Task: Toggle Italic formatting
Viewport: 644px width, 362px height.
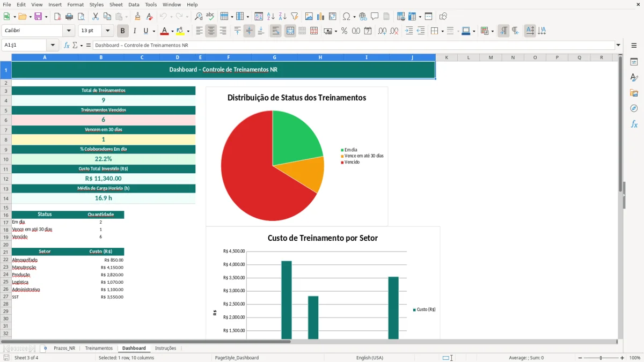Action: (135, 31)
